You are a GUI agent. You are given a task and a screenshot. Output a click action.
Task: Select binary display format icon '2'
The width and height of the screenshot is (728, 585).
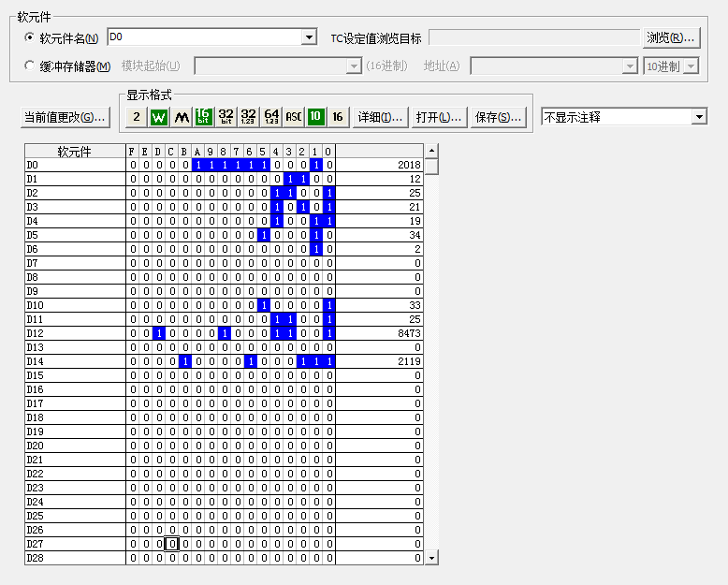tap(136, 117)
